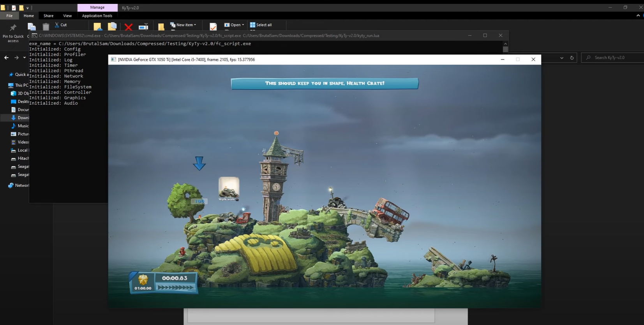Click the Health Crate message banner
644x325 pixels.
tap(325, 83)
